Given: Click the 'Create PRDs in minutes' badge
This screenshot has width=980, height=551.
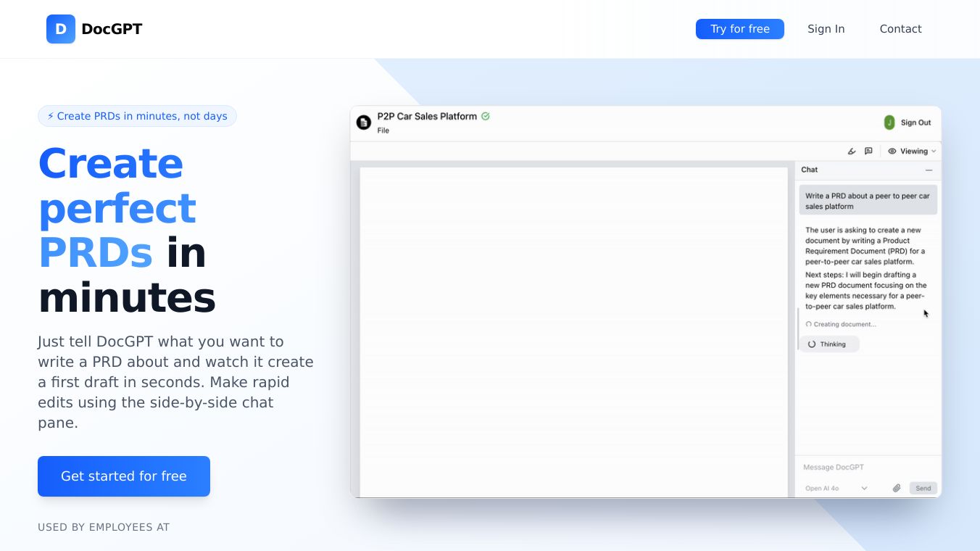Looking at the screenshot, I should 137,116.
